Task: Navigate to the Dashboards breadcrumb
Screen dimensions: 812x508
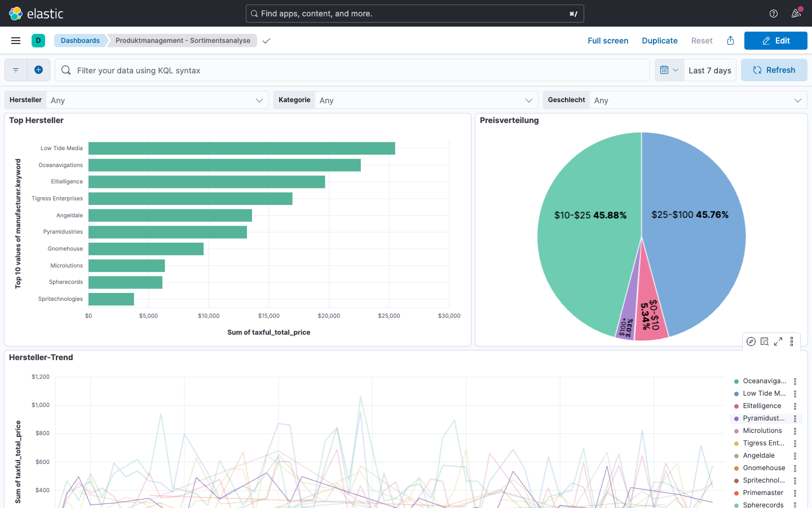Action: point(80,40)
